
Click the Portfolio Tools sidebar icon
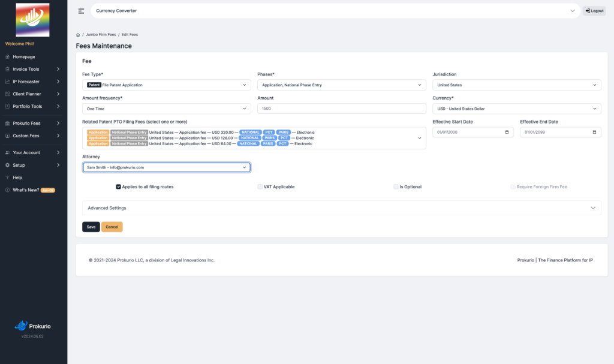pos(7,107)
